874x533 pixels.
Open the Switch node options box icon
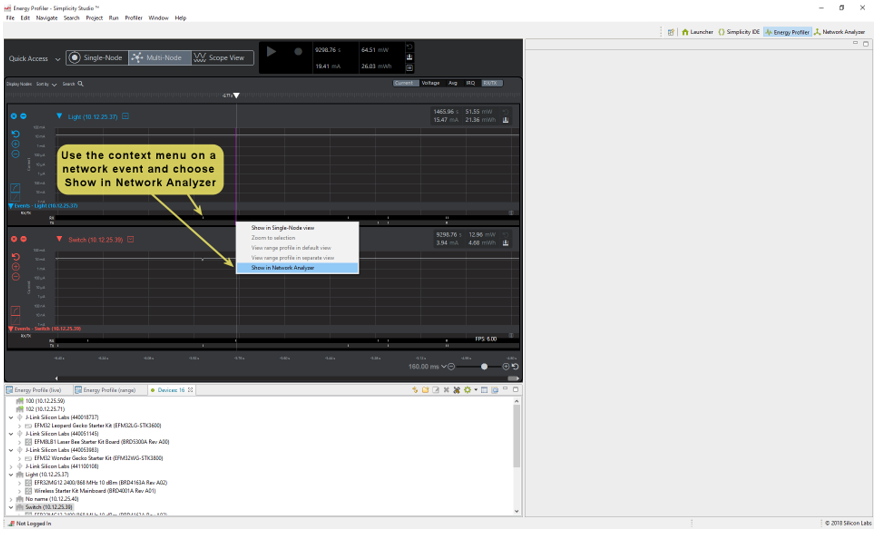(x=130, y=239)
